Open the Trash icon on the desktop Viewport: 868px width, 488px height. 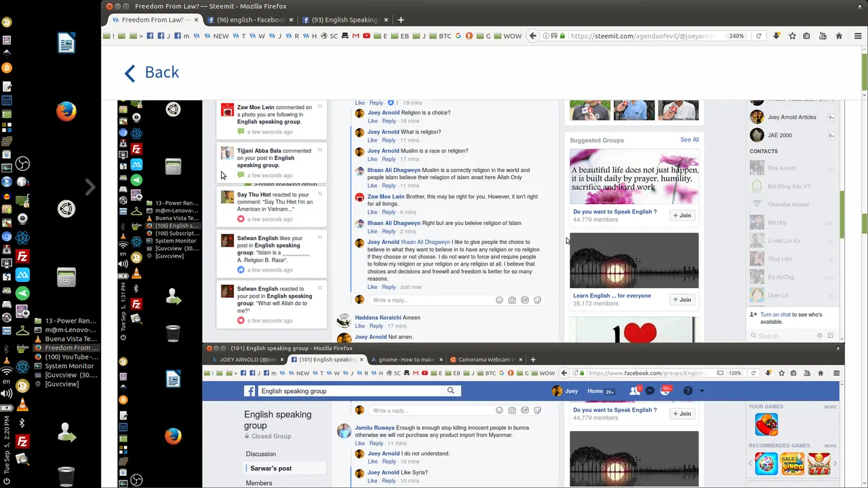[66, 476]
